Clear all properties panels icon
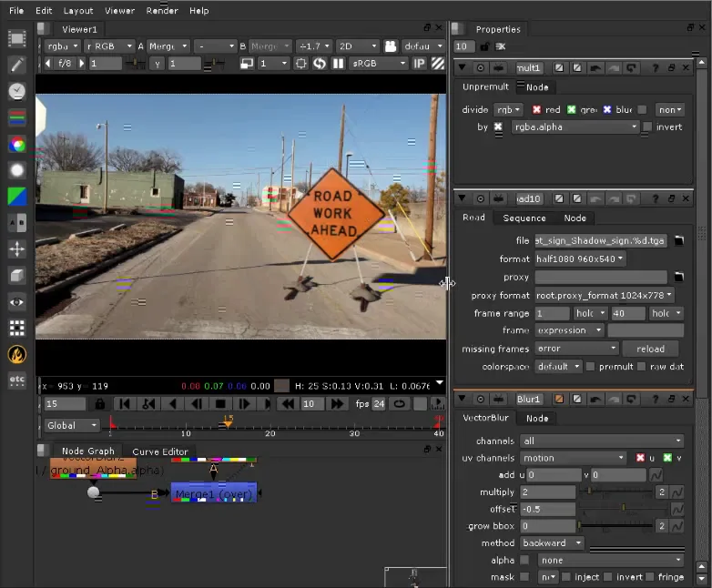Viewport: 712px width, 588px height. pyautogui.click(x=501, y=46)
